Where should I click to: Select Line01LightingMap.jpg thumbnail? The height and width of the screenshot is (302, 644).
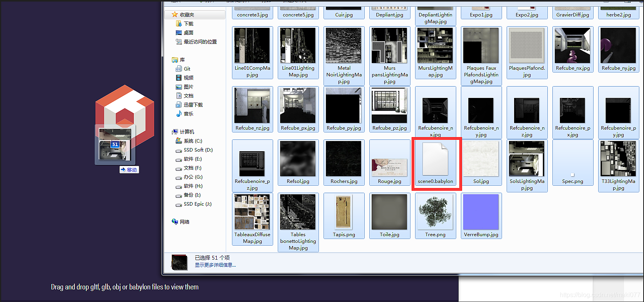(298, 45)
